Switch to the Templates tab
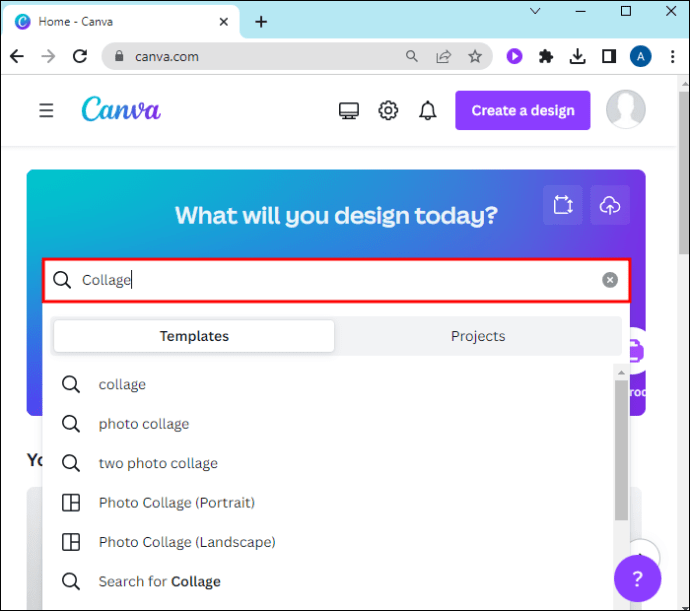The height and width of the screenshot is (611, 690). (194, 336)
